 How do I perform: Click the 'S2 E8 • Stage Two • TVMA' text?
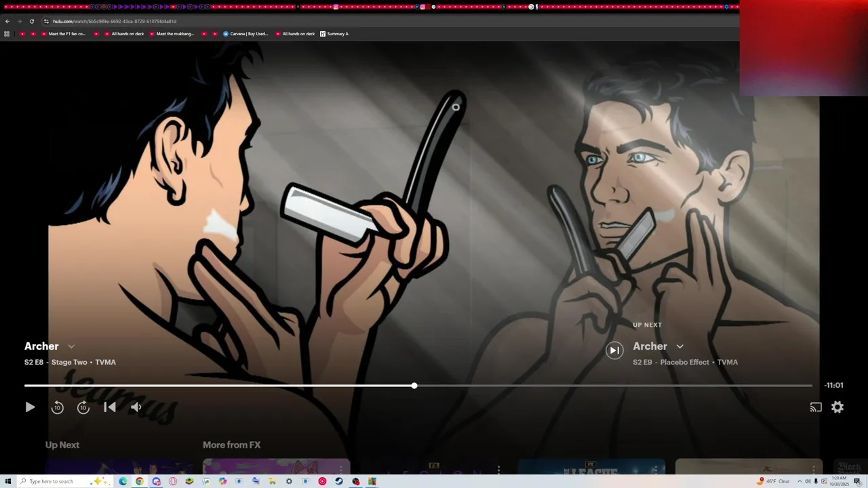tap(70, 363)
